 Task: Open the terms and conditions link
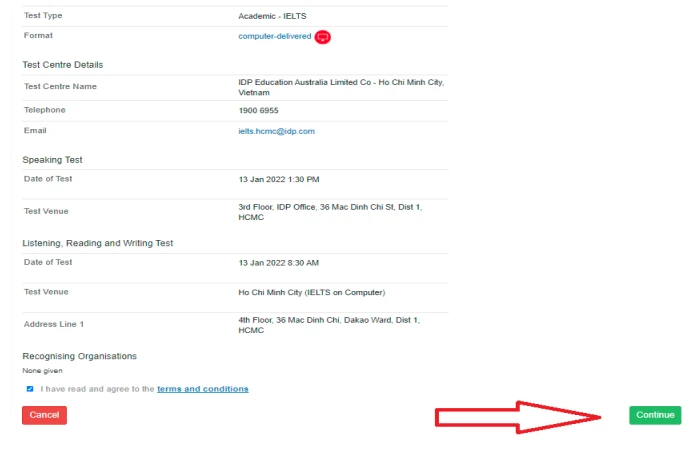point(202,389)
